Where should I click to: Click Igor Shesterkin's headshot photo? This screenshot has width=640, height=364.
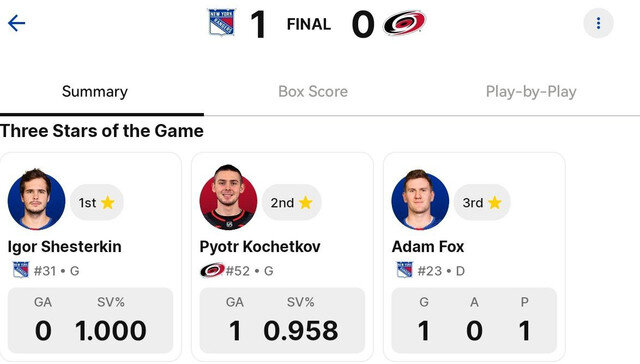pyautogui.click(x=36, y=199)
